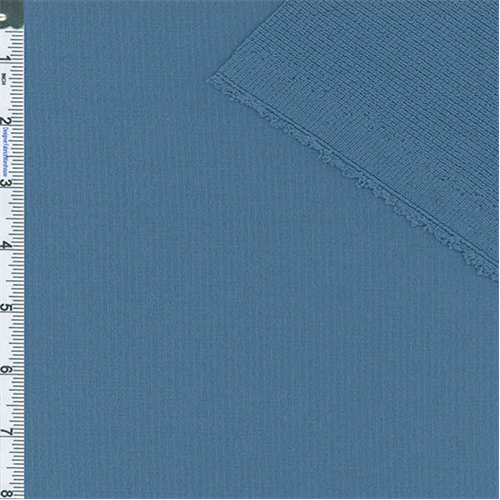500x500 pixels.
Task: Click the number 2 on the ruler
Action: point(6,121)
